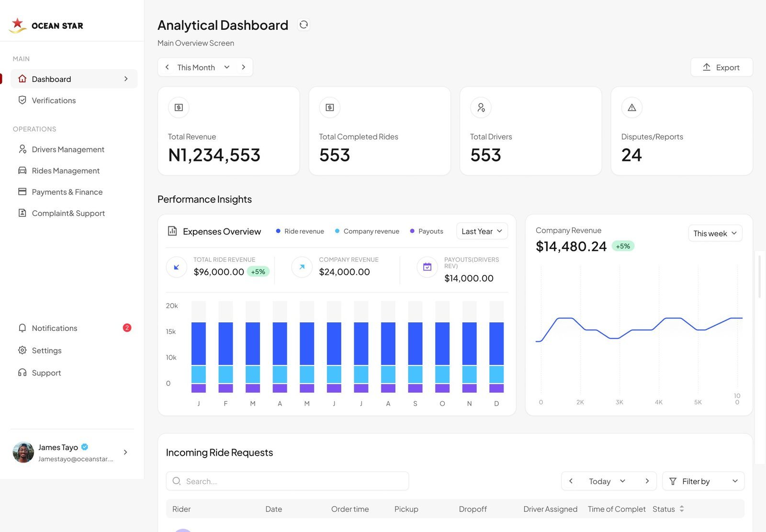Click the Ocean Star logo
766x532 pixels.
pos(46,25)
